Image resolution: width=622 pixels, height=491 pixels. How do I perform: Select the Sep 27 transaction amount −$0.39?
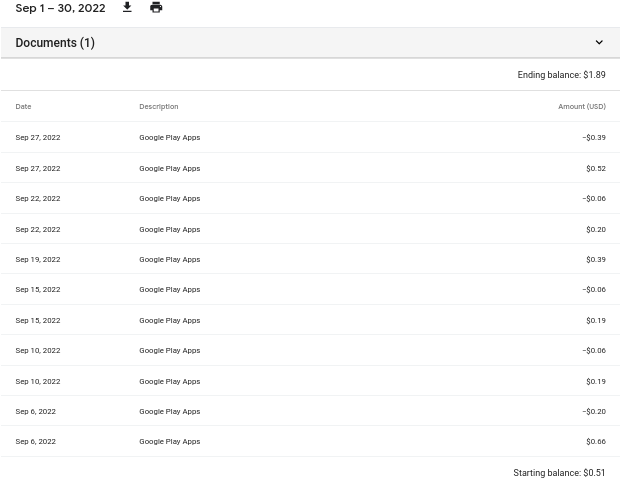click(x=594, y=137)
